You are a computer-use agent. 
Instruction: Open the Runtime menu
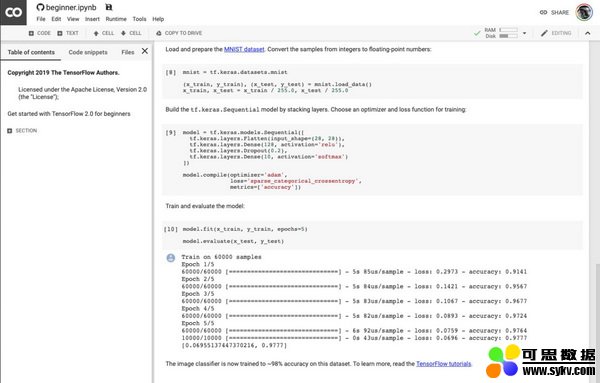(116, 19)
